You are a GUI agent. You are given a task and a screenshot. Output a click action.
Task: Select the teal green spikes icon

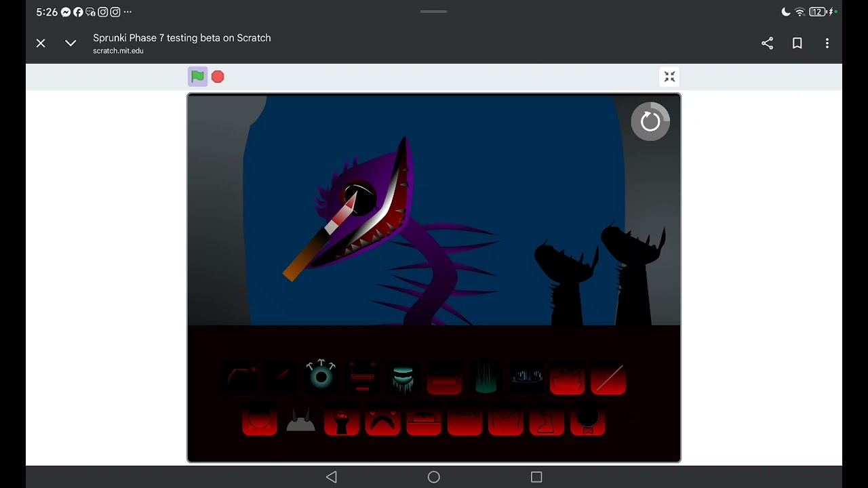pos(486,378)
